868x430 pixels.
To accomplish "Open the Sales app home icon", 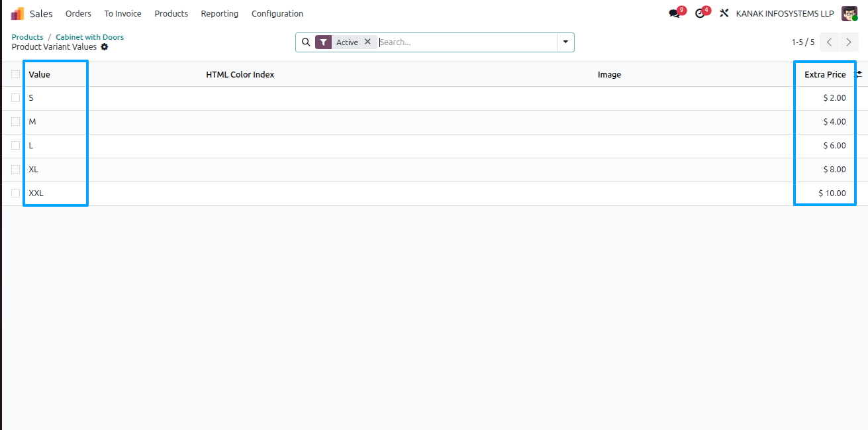I will point(17,13).
